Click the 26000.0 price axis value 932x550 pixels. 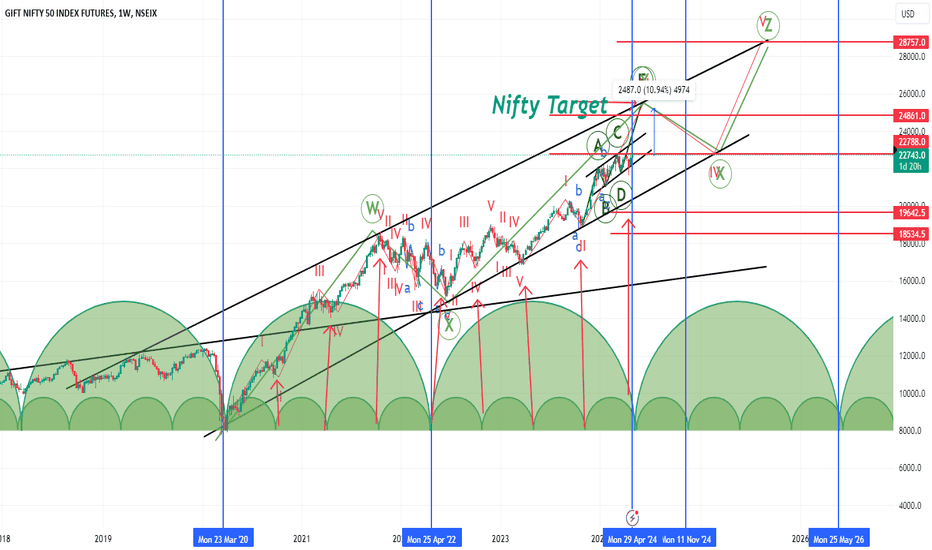point(912,94)
